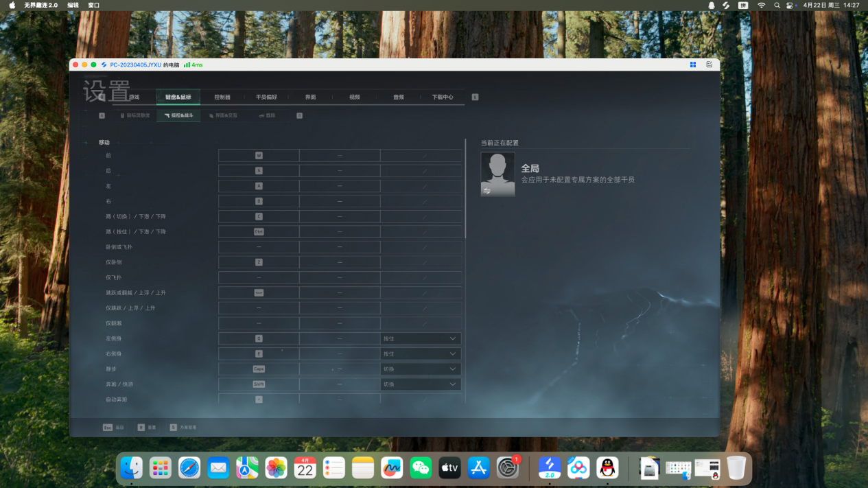Switch to the 控制器 tab
Screen dimensions: 868x488
pyautogui.click(x=222, y=97)
